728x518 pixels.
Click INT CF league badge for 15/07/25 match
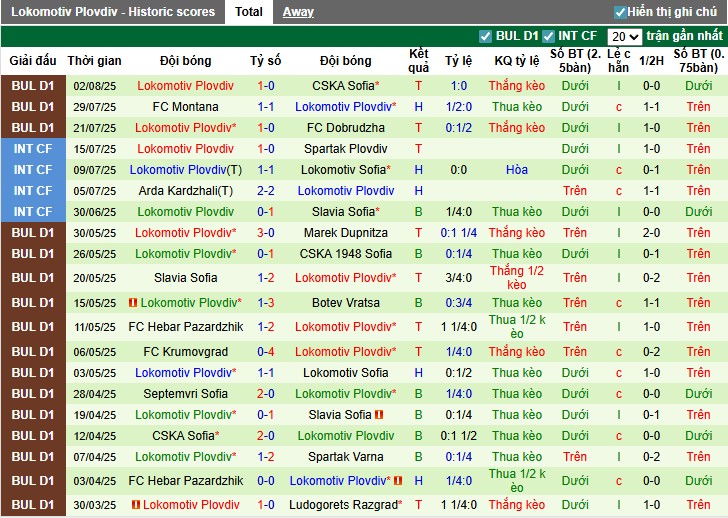[33, 149]
